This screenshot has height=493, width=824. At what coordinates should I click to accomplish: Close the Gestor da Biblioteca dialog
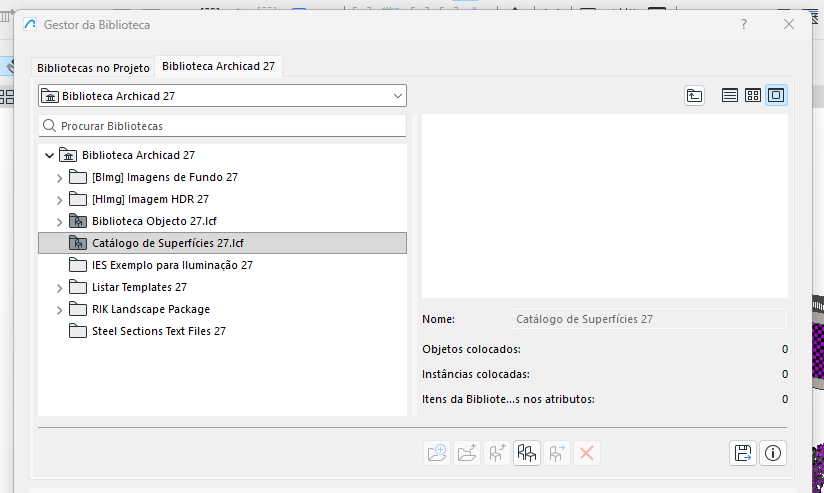pyautogui.click(x=789, y=24)
